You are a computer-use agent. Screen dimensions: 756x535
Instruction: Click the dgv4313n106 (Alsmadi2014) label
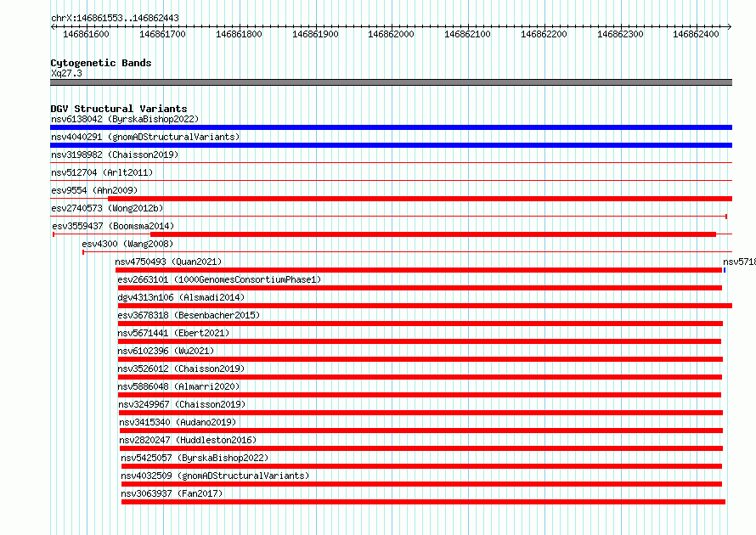click(x=181, y=297)
